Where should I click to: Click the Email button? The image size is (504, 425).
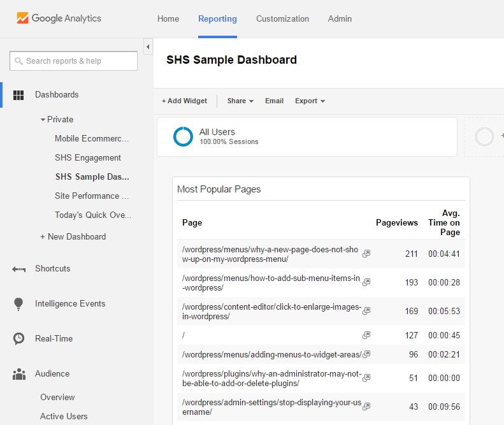point(274,101)
